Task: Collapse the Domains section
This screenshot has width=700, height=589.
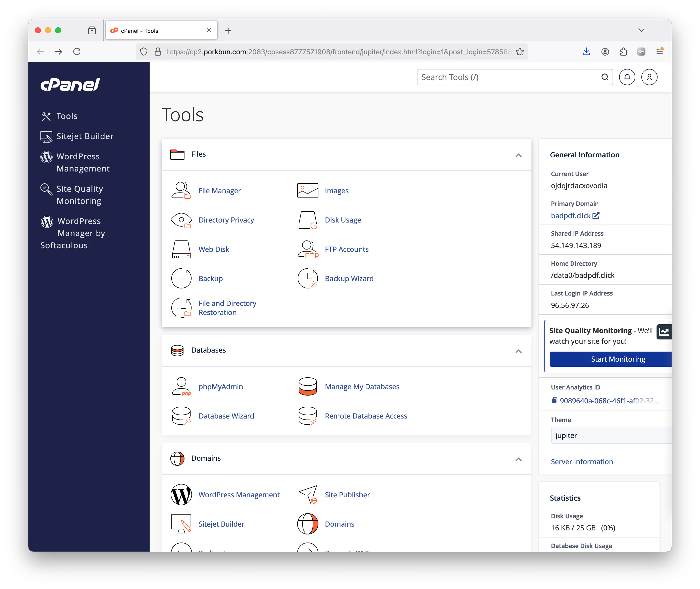Action: pos(518,459)
